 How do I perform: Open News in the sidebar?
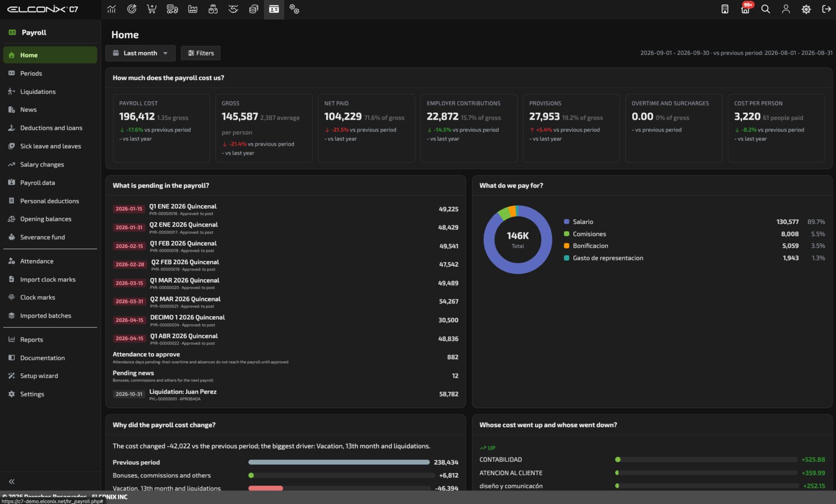click(50, 110)
